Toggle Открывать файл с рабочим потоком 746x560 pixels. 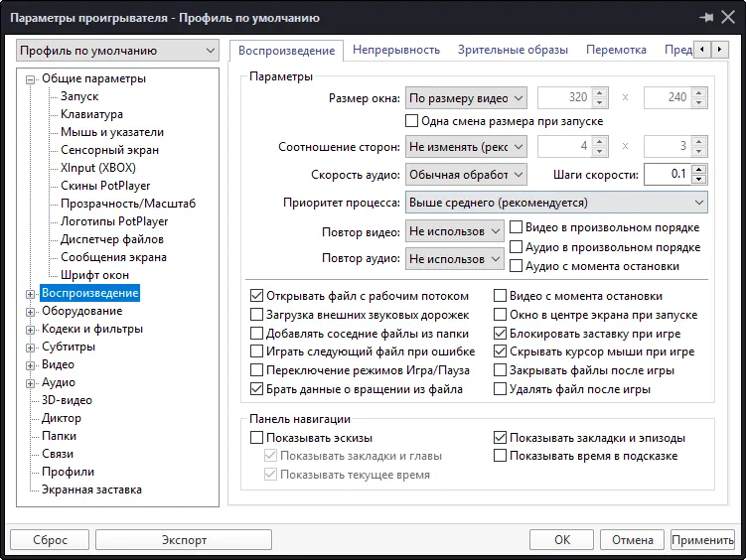pyautogui.click(x=257, y=296)
